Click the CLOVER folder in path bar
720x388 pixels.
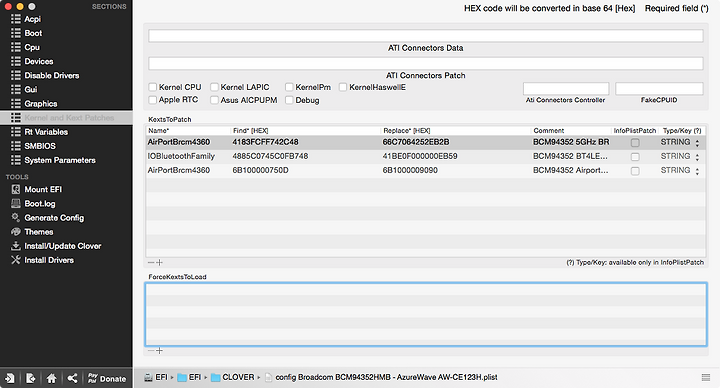pos(232,377)
